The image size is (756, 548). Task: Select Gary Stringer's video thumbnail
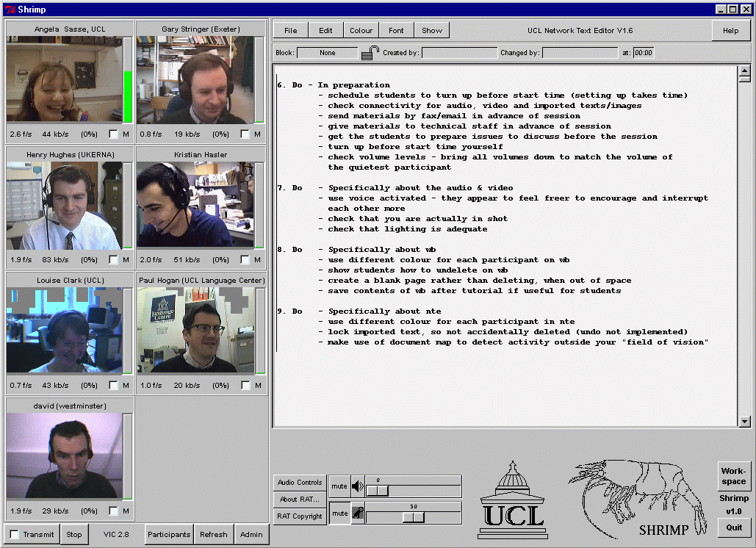pyautogui.click(x=195, y=80)
